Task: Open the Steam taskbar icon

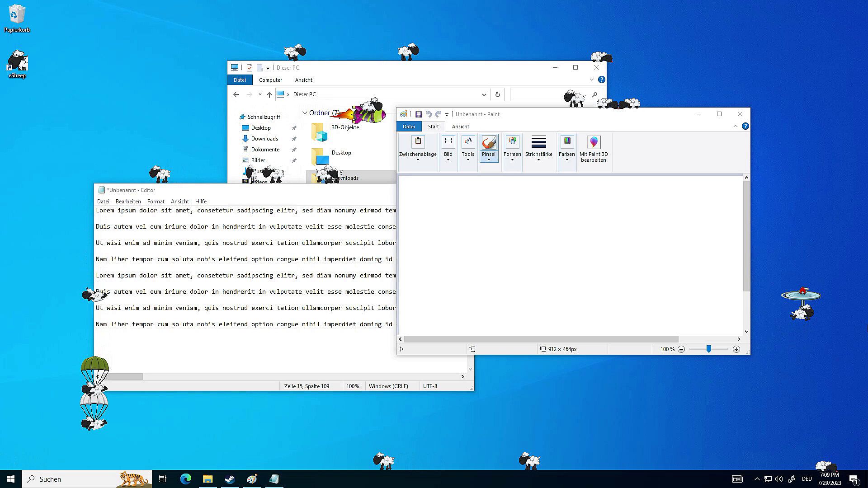Action: 230,479
